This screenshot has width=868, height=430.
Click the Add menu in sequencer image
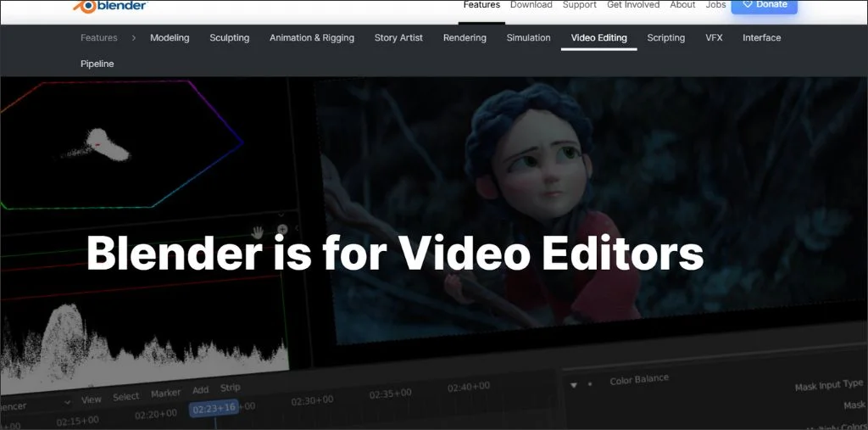pos(200,390)
